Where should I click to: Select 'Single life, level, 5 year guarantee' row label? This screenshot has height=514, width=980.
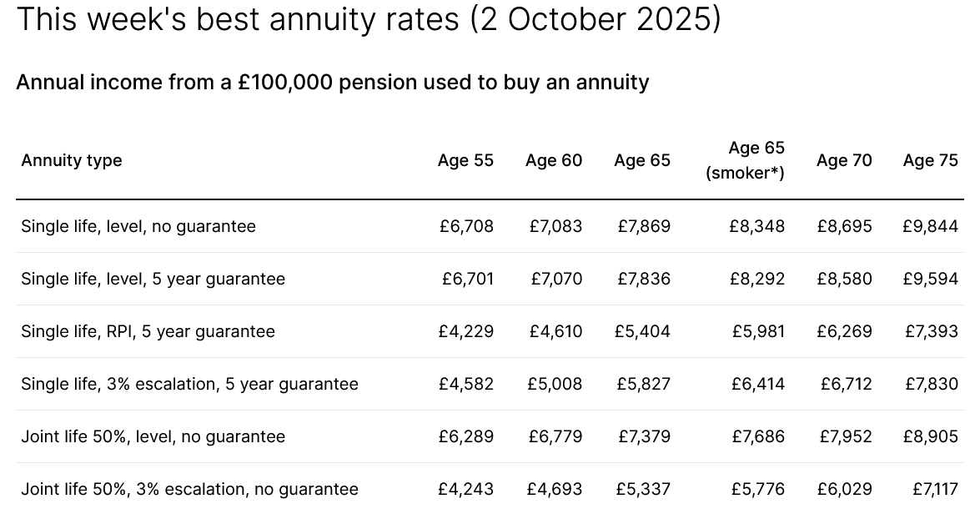[153, 279]
